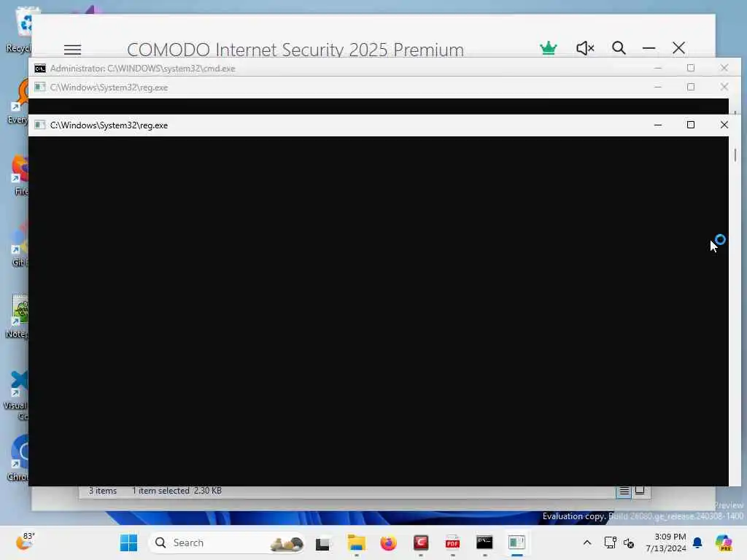Viewport: 747px width, 560px height.
Task: Maximize the Administrator cmd.exe window
Action: [691, 68]
